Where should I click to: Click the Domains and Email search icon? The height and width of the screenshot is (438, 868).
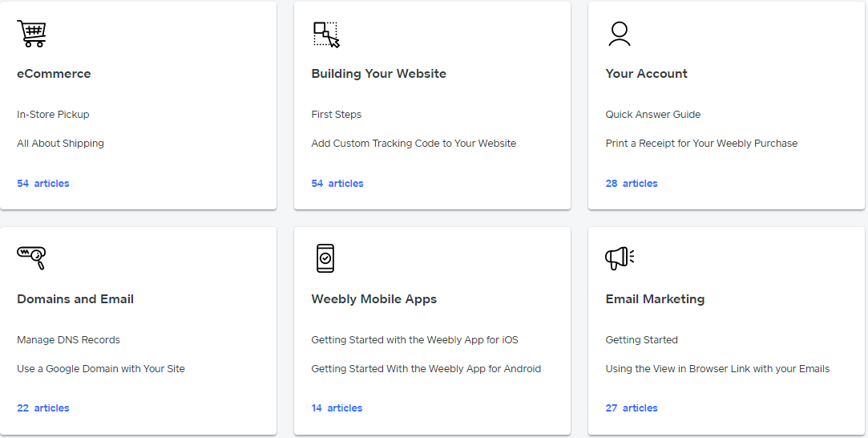(31, 258)
